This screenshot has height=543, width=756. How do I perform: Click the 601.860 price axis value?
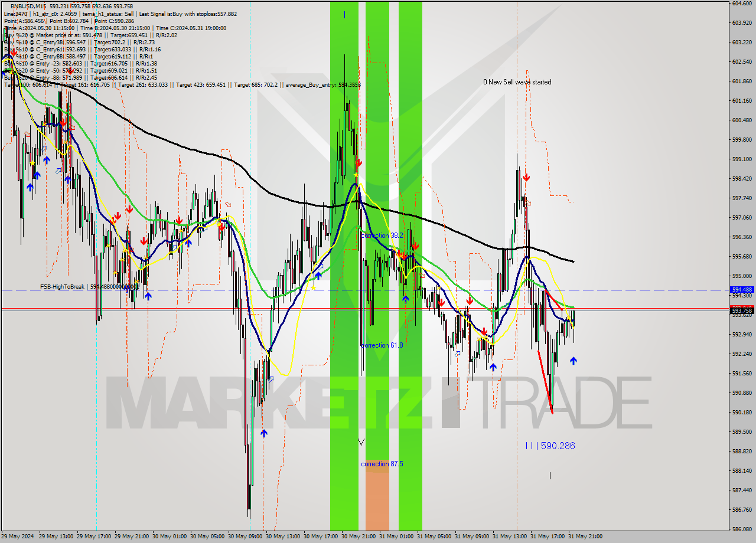coord(741,81)
